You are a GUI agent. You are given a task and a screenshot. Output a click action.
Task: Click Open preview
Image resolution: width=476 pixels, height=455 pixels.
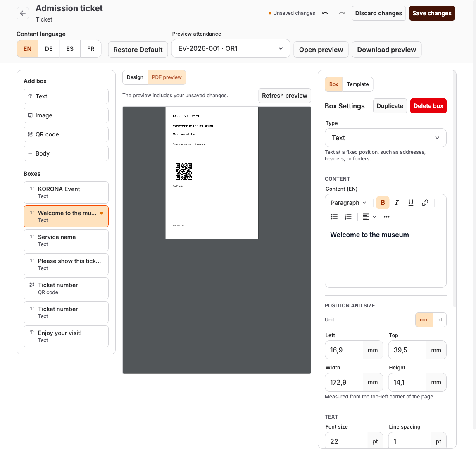[x=321, y=50]
